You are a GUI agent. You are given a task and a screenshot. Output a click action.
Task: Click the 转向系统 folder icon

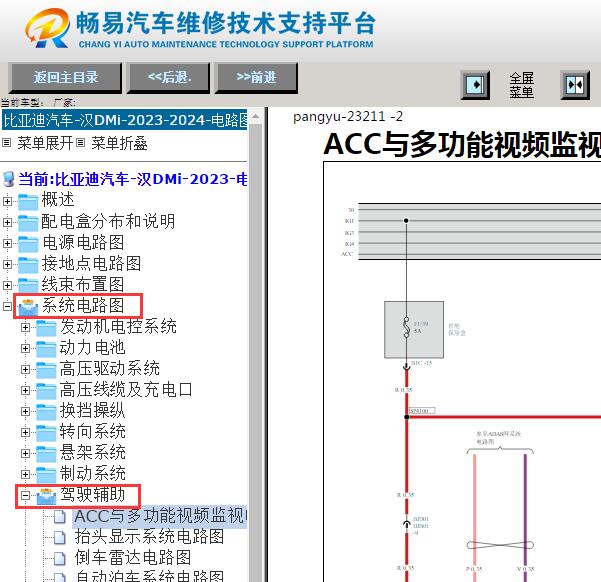tap(46, 433)
